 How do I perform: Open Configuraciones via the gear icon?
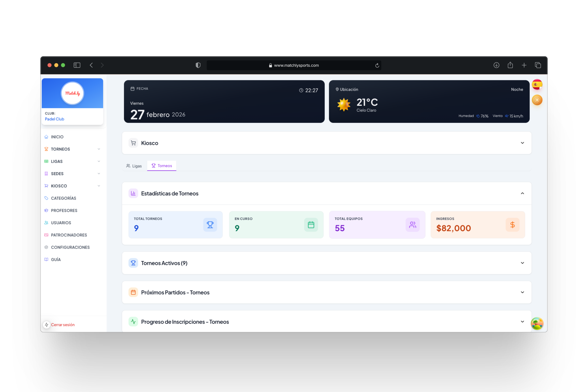click(46, 247)
